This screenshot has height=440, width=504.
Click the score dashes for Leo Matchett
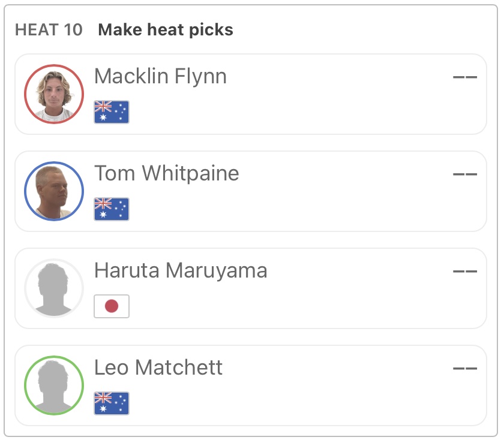tap(464, 369)
